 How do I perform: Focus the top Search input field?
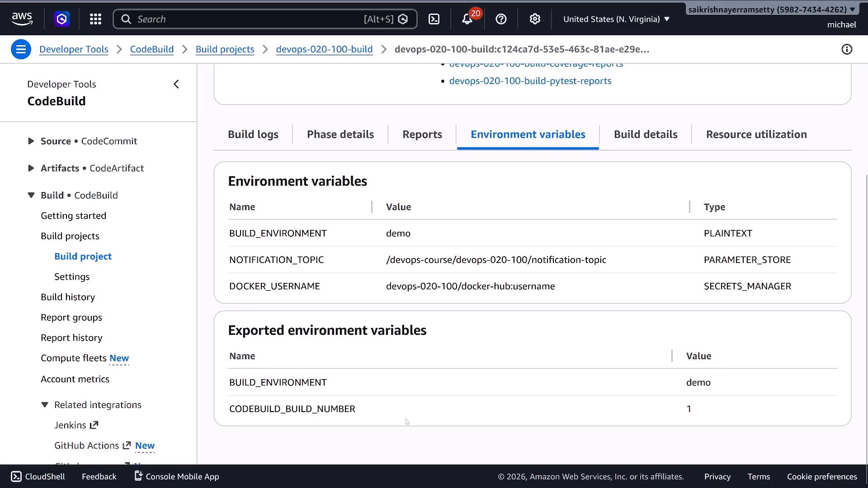[265, 19]
